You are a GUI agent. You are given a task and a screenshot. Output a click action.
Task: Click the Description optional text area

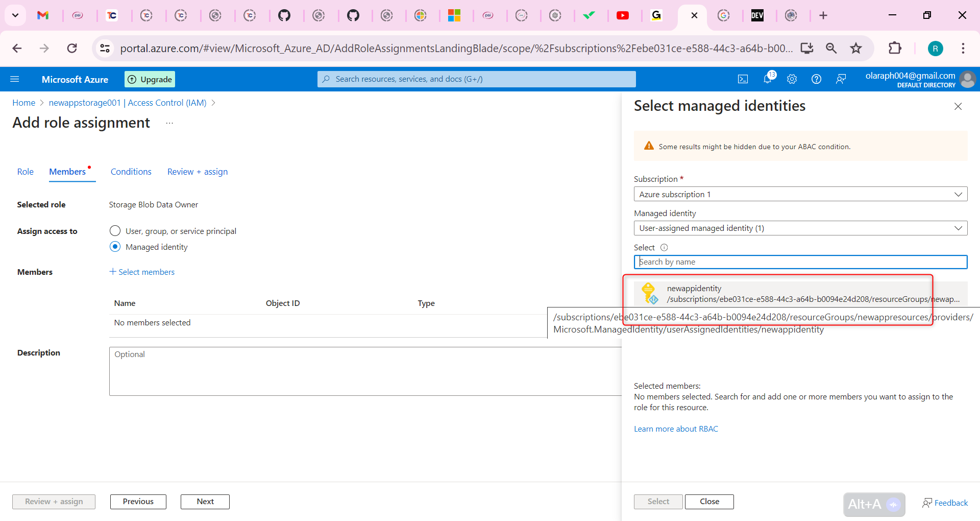[365, 371]
